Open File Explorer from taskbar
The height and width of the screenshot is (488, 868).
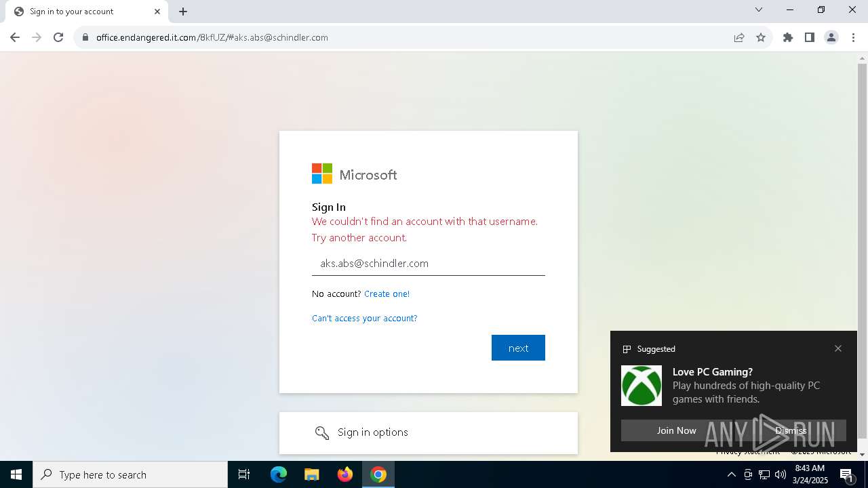pos(311,474)
